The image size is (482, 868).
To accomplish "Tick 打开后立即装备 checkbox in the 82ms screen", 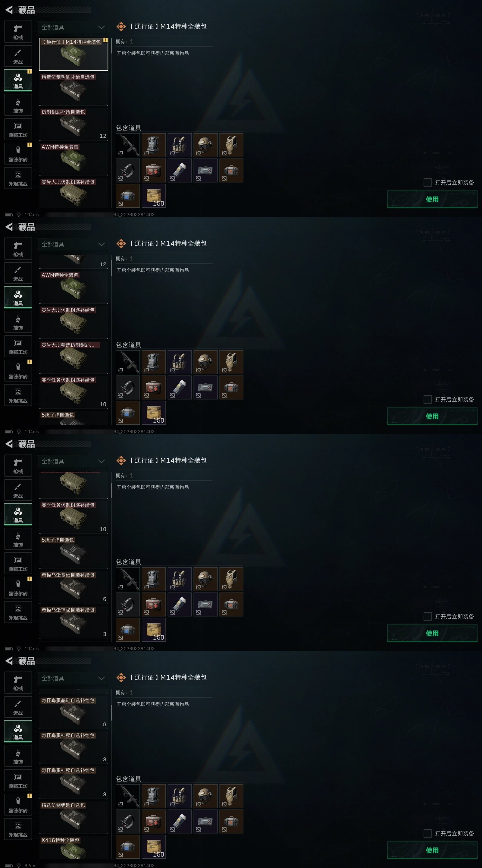I will (x=427, y=833).
